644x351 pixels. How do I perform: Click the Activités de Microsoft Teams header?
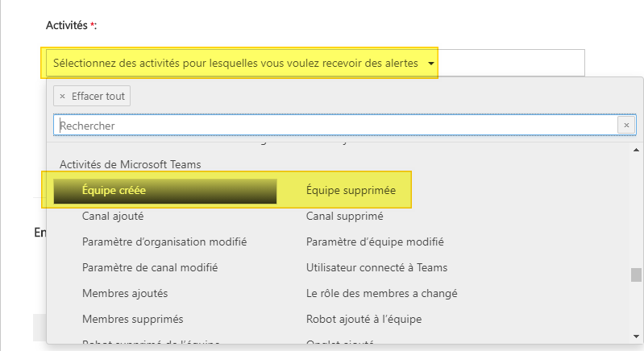click(131, 164)
